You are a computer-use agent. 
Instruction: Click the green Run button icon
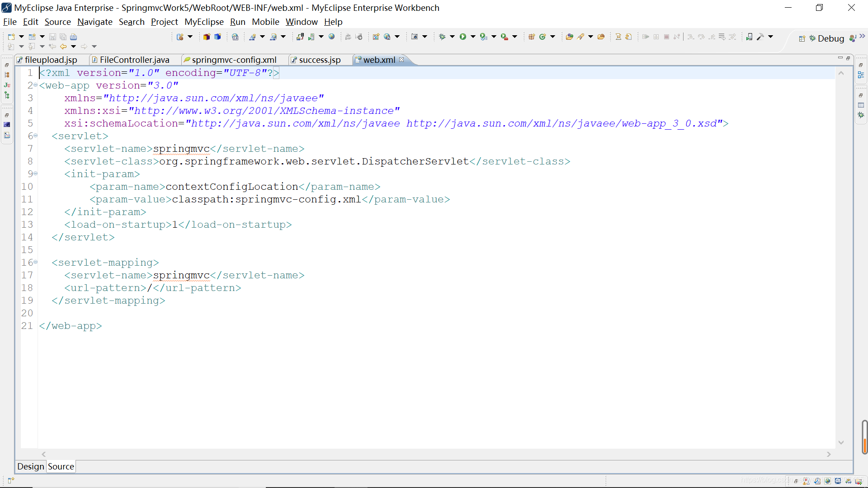click(x=463, y=37)
